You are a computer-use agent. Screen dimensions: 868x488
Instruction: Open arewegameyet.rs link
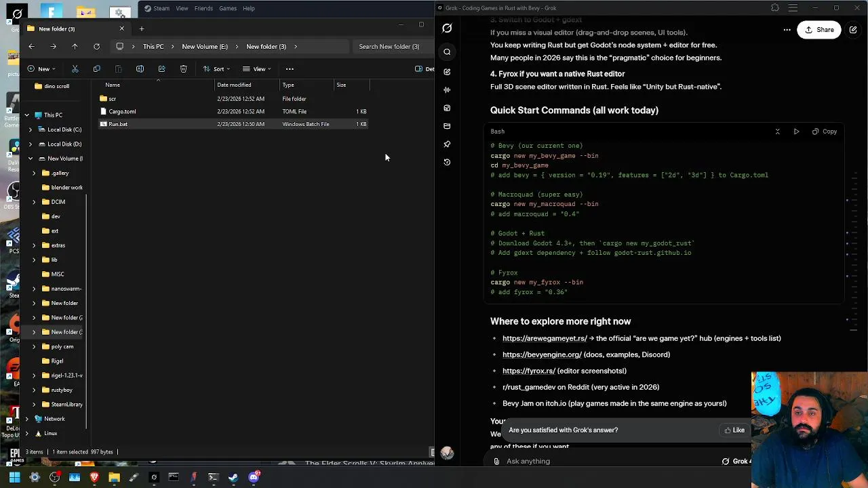(x=545, y=338)
